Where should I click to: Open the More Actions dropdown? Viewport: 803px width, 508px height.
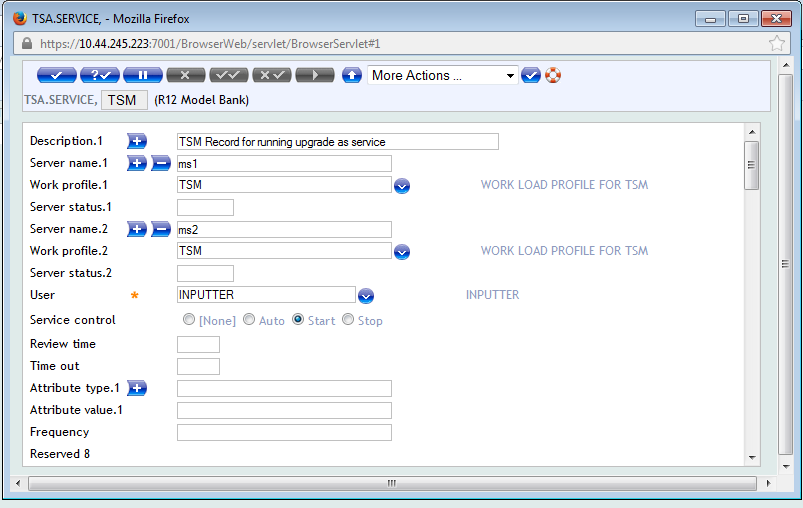[442, 75]
